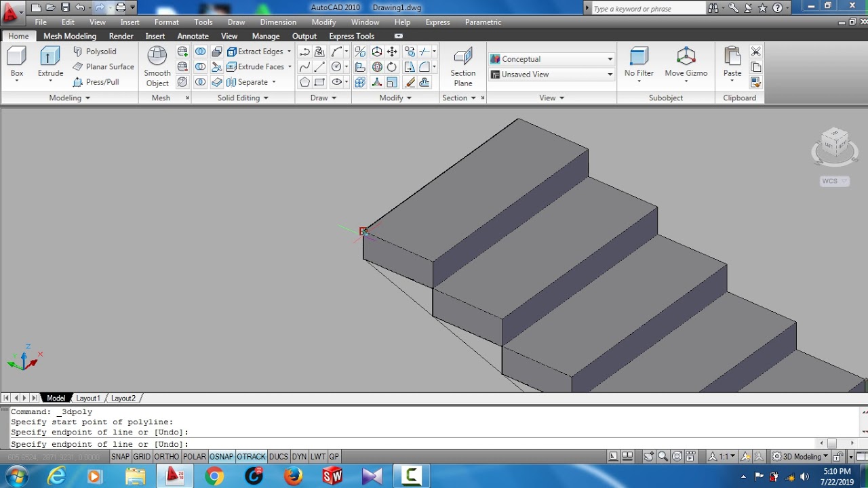Viewport: 868px width, 488px height.
Task: Open the Express menu
Action: click(437, 22)
